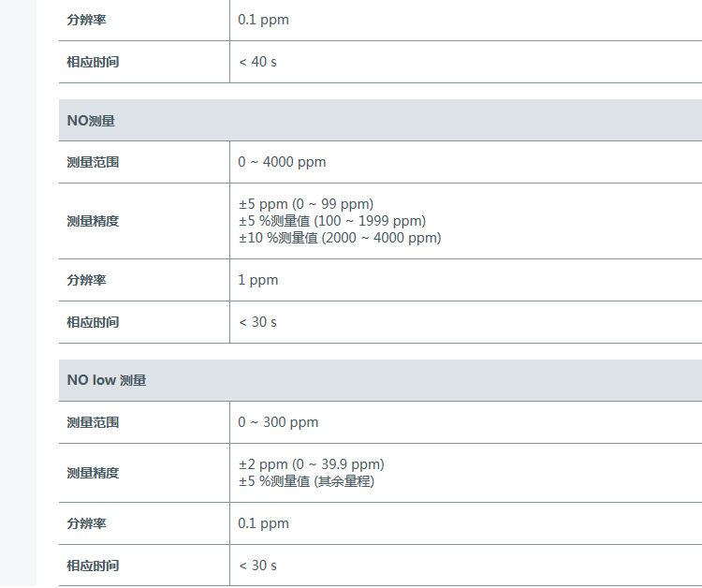Select the "±5 %测量值 (100 ~ 1999 ppm)" line

point(331,221)
